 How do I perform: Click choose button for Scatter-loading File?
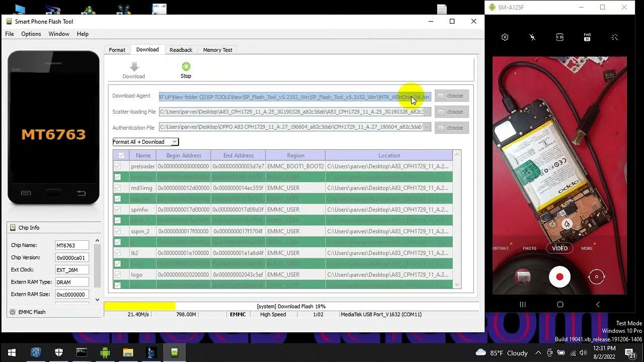click(451, 112)
